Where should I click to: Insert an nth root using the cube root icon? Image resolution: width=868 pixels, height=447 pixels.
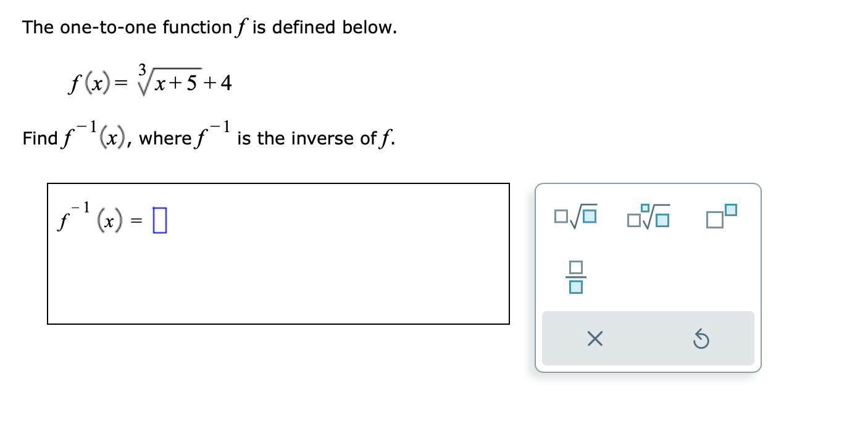649,216
